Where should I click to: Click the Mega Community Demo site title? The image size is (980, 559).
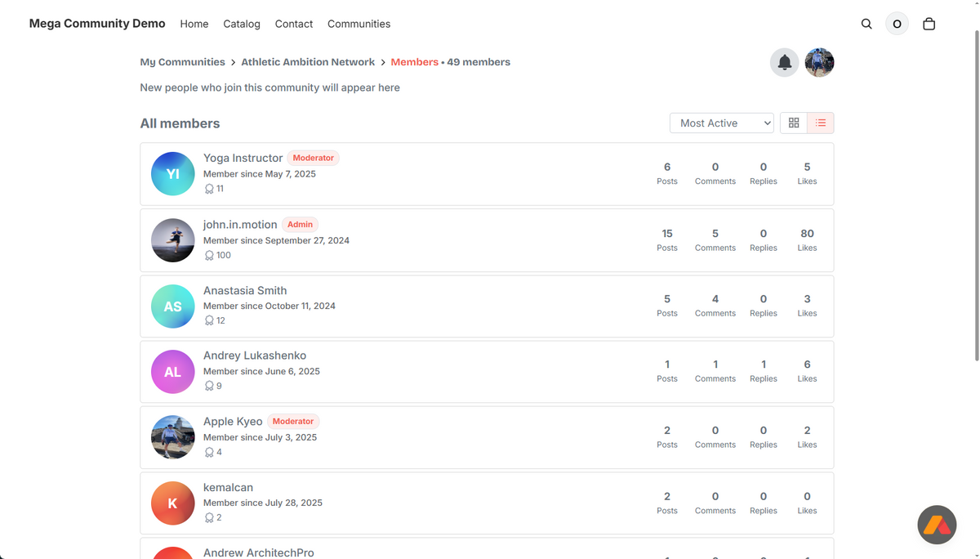pyautogui.click(x=97, y=24)
